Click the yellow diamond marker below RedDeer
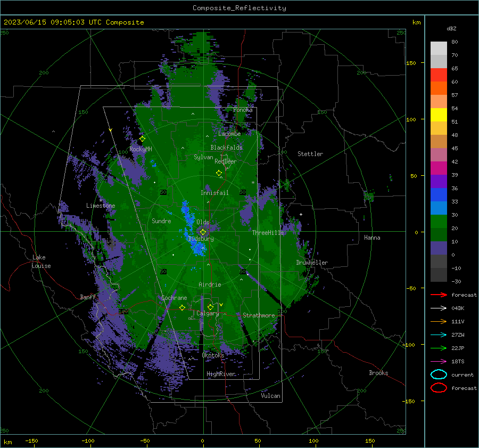 click(219, 173)
